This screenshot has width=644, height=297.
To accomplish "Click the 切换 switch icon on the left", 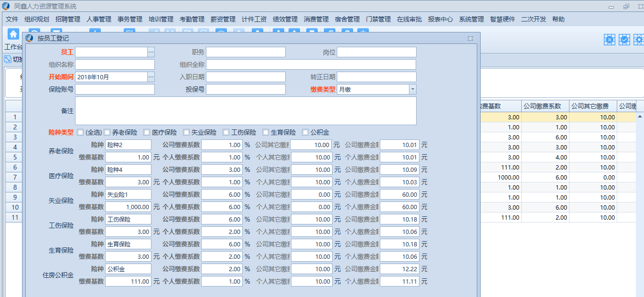I will [8, 60].
